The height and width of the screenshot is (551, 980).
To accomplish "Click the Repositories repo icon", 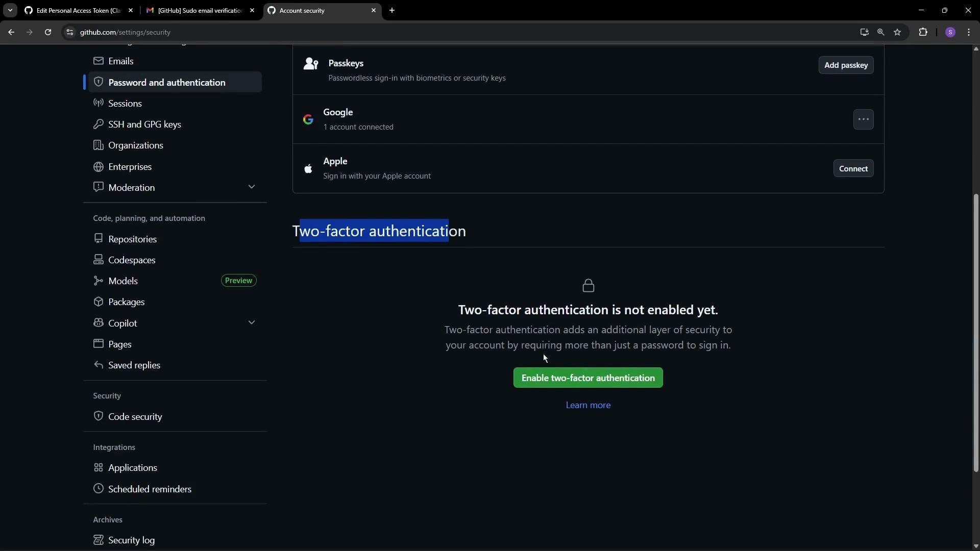I will (99, 239).
